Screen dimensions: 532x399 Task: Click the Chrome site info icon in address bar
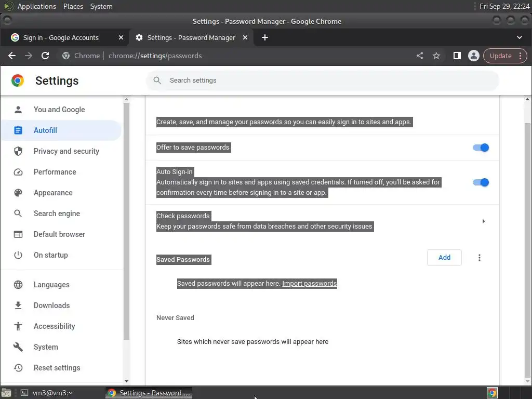coord(66,56)
